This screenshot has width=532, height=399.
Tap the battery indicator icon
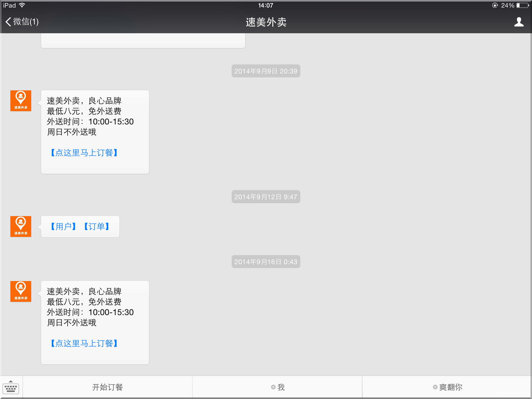click(523, 5)
